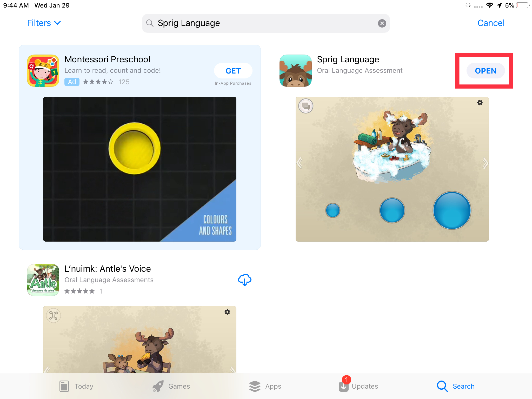The image size is (532, 399).
Task: Download L'nuimk with the cloud icon
Action: [244, 280]
